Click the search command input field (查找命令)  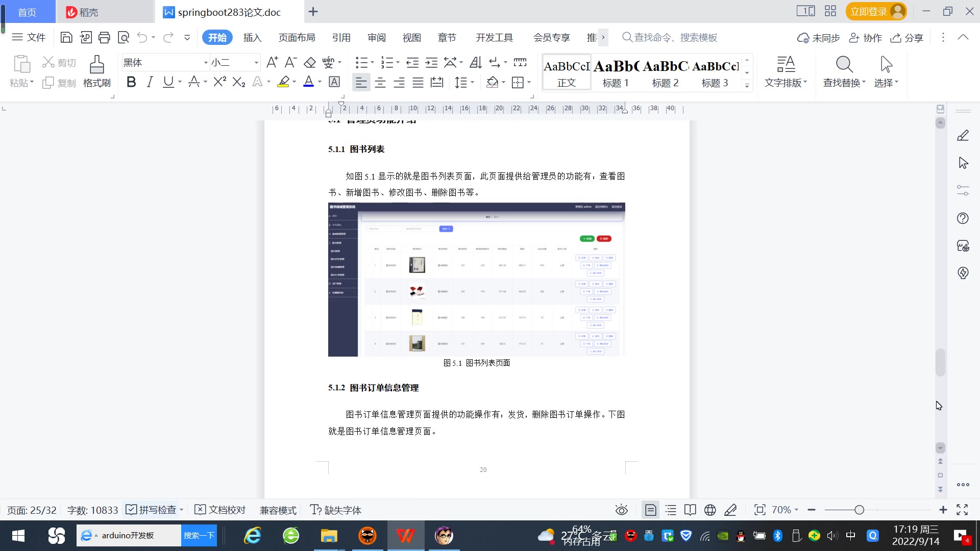(675, 37)
